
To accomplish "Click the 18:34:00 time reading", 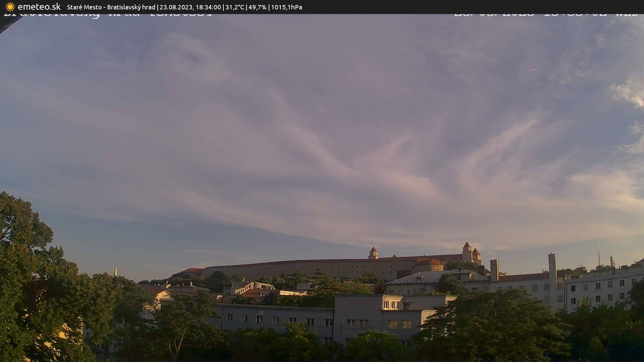I will point(208,7).
